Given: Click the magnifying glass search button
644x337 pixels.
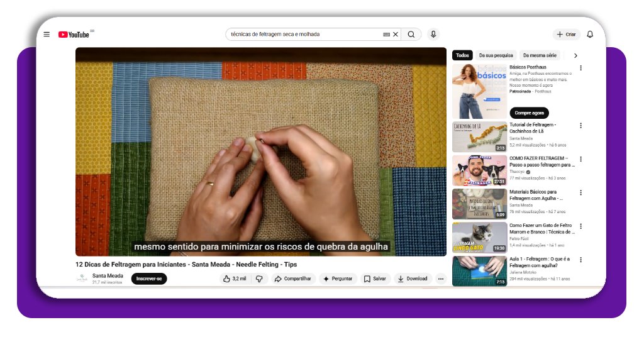Looking at the screenshot, I should point(411,35).
